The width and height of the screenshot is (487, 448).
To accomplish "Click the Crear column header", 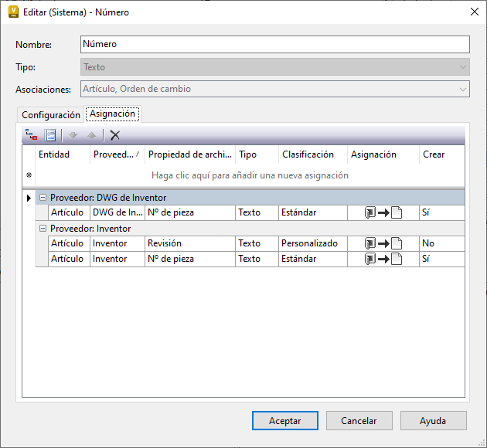I will [x=442, y=154].
